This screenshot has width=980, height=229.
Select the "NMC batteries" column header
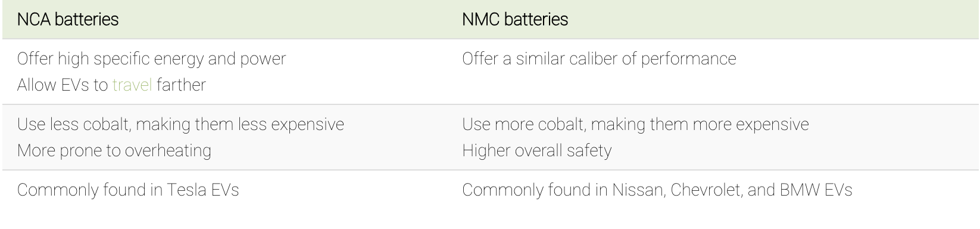[515, 20]
